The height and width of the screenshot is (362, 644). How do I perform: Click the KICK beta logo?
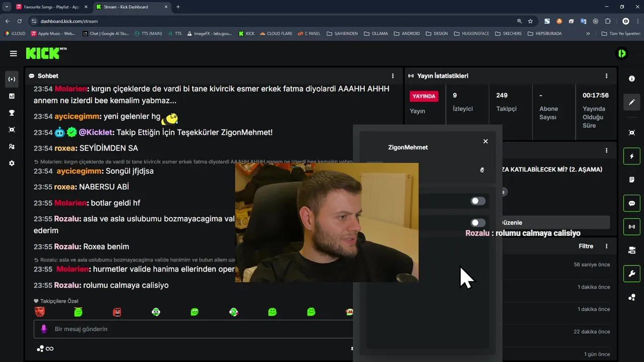46,53
